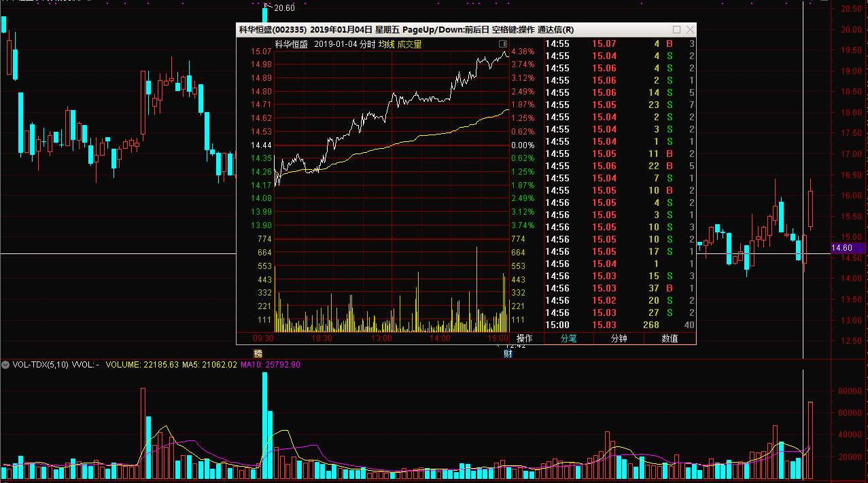
Task: Close the 科华恒盛 intraday popup
Action: pyautogui.click(x=691, y=30)
